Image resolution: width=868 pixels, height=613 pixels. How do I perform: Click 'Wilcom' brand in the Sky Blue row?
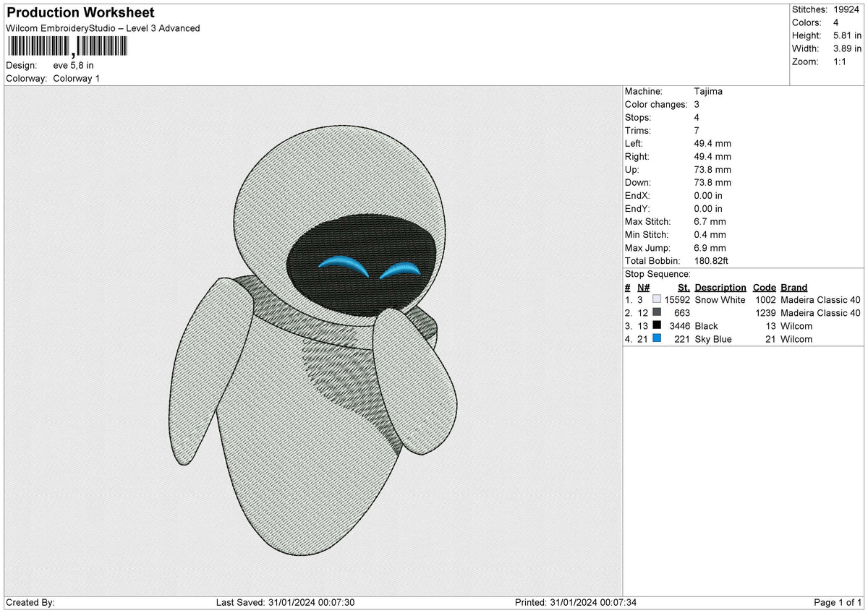[x=796, y=338]
